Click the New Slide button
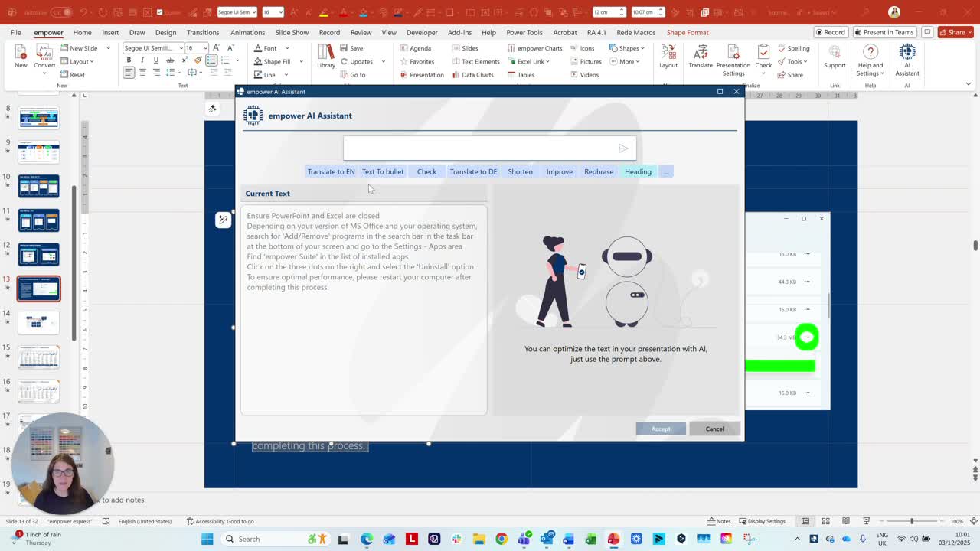 pos(79,48)
